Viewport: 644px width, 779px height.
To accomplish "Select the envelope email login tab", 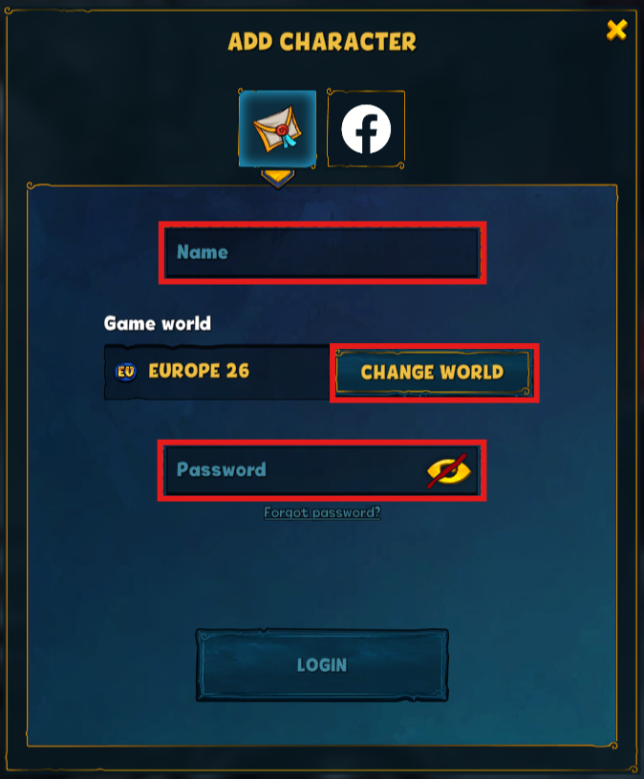I will 277,129.
